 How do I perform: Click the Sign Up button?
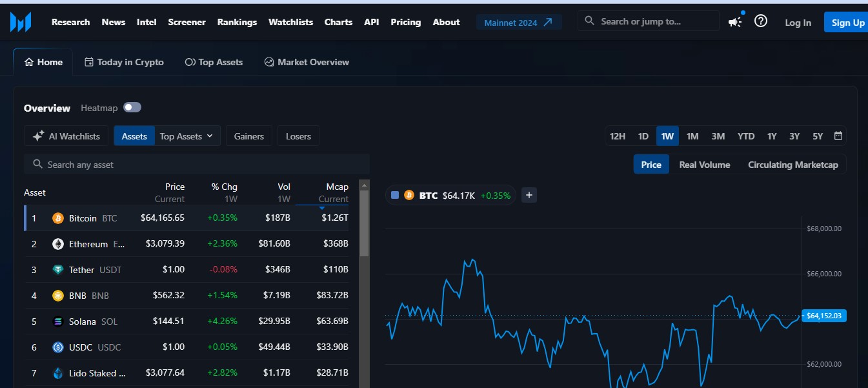(x=847, y=22)
